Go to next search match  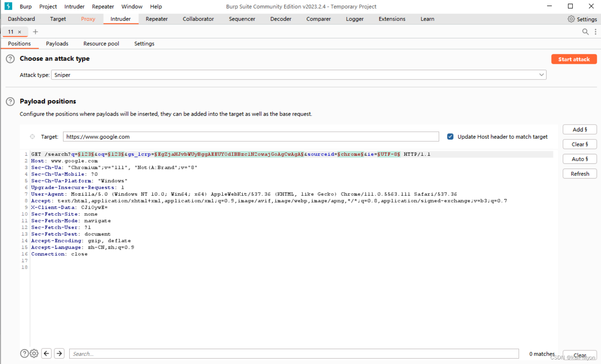[59, 354]
